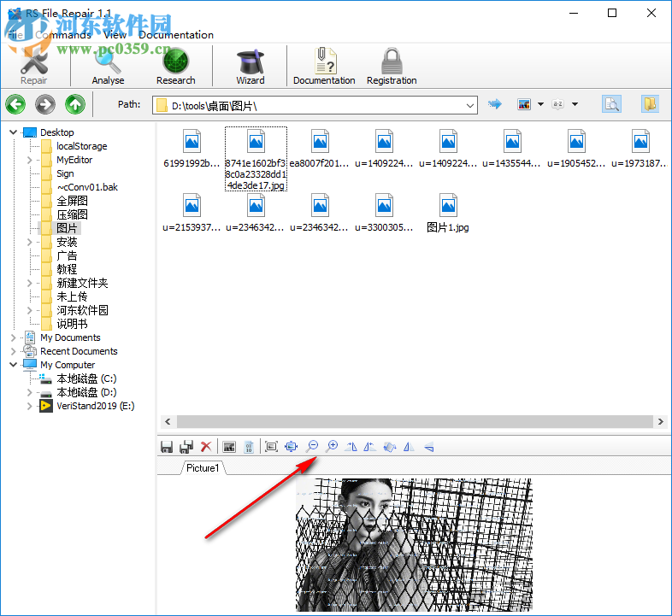This screenshot has width=672, height=616.
Task: Select file u=1905452... in list
Action: tap(576, 148)
